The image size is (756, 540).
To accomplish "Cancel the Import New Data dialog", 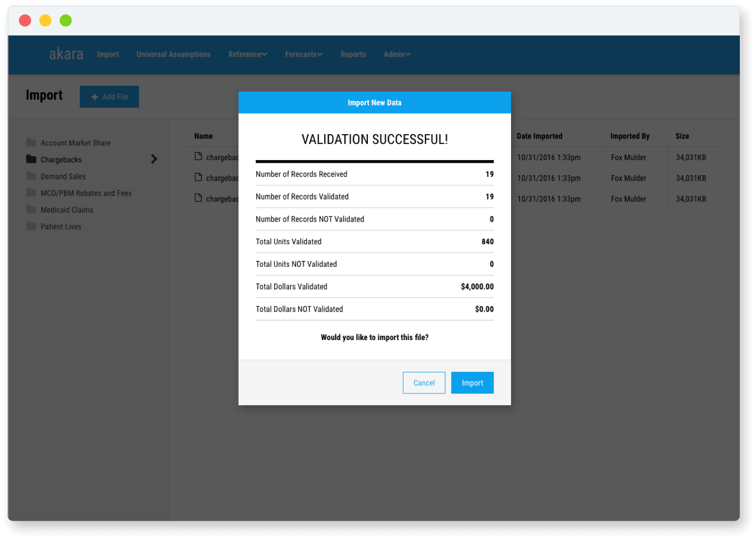I will tap(424, 383).
